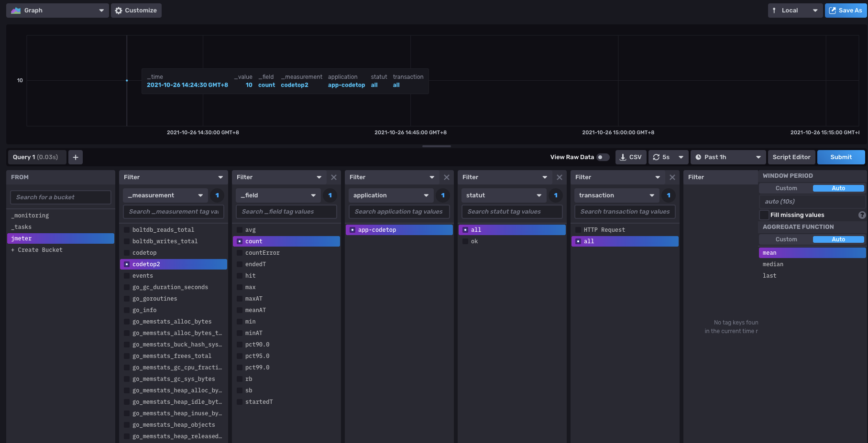Viewport: 868px width, 443px height.
Task: Remove the application filter panel
Action: tap(447, 177)
